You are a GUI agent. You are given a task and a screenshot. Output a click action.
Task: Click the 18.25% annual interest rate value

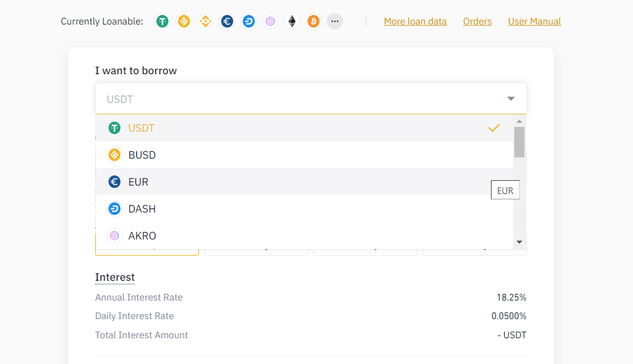pos(511,298)
